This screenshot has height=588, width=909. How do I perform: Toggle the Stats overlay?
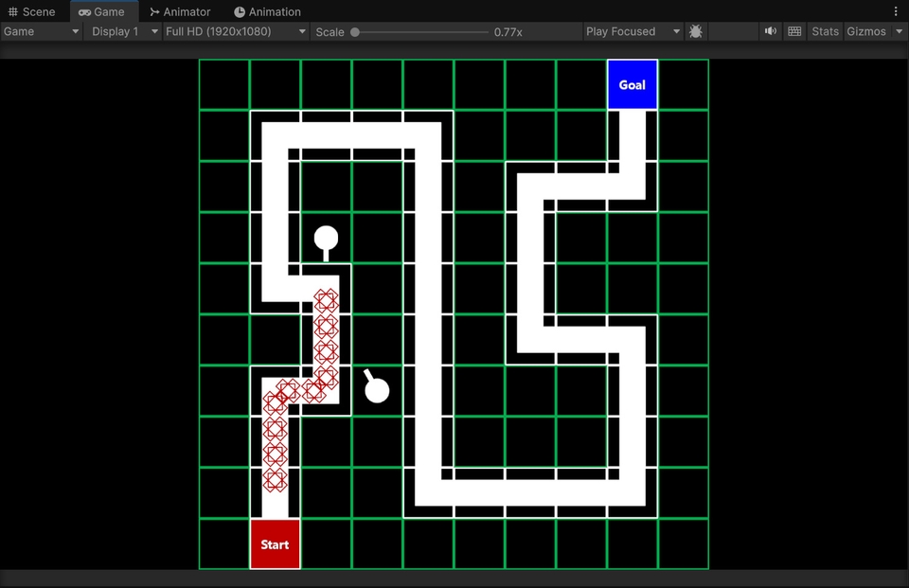pos(825,31)
